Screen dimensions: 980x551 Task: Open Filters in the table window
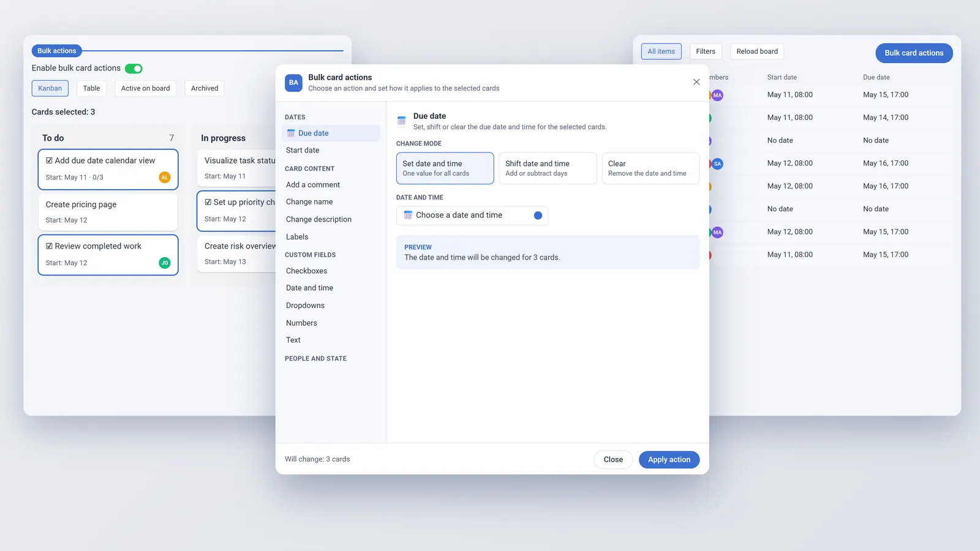pyautogui.click(x=706, y=51)
